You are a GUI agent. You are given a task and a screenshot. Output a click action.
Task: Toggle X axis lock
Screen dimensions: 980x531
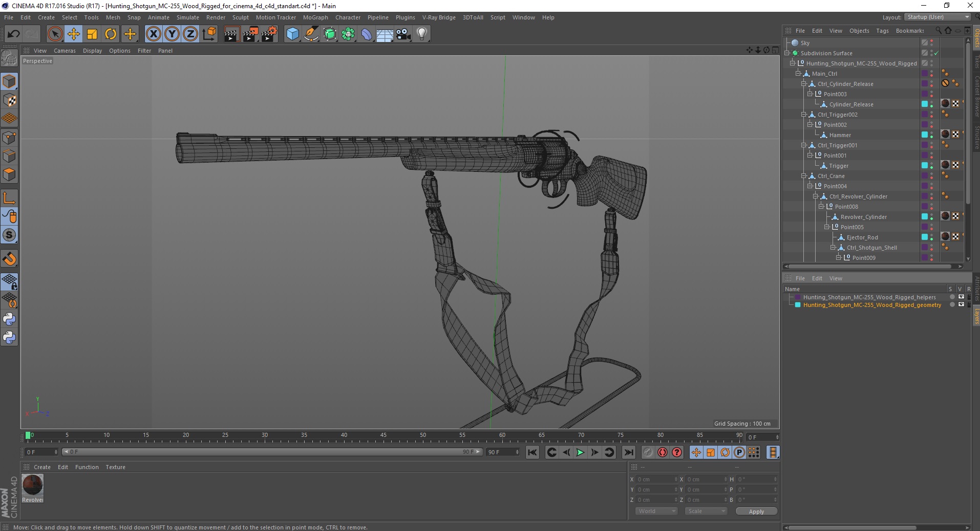point(153,34)
